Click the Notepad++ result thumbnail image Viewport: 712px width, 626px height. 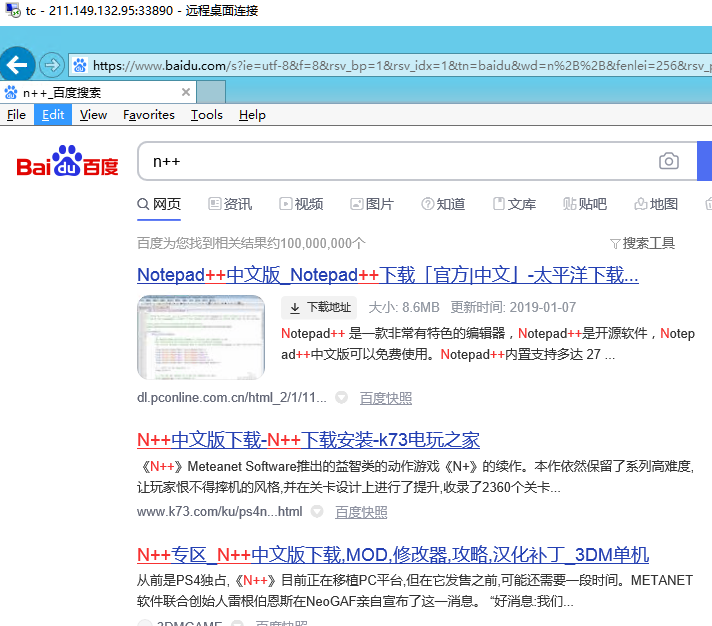pyautogui.click(x=201, y=338)
